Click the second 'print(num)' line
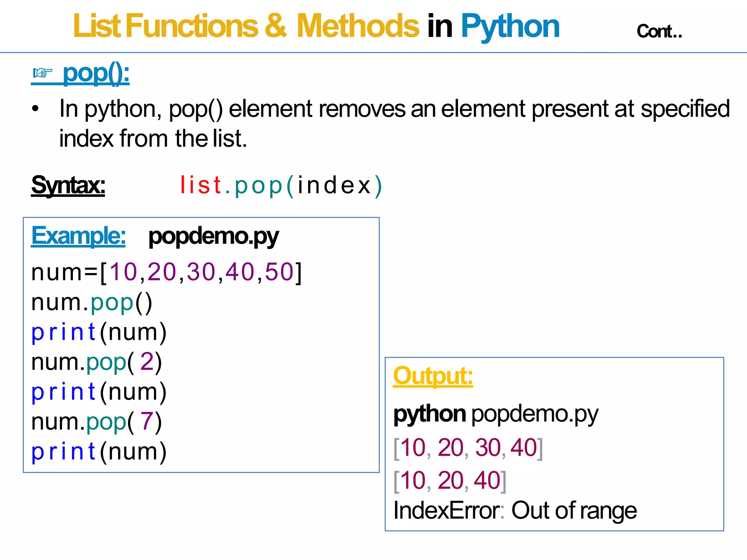The image size is (747, 560). click(x=99, y=392)
